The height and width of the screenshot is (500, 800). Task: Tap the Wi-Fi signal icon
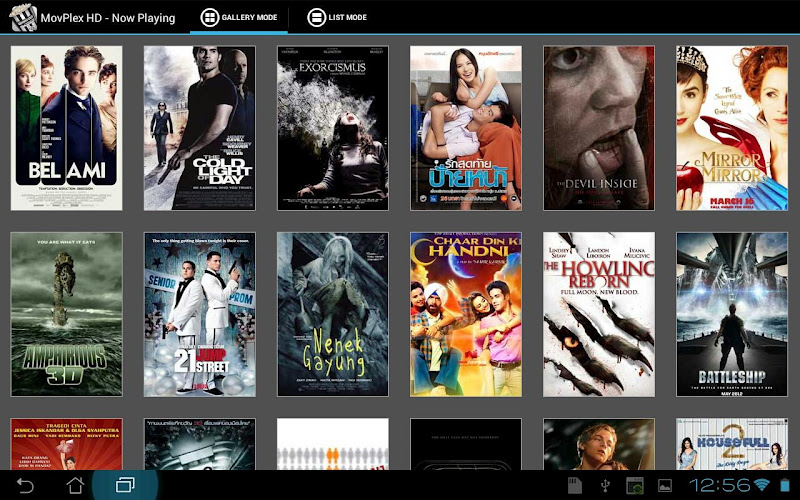click(762, 485)
